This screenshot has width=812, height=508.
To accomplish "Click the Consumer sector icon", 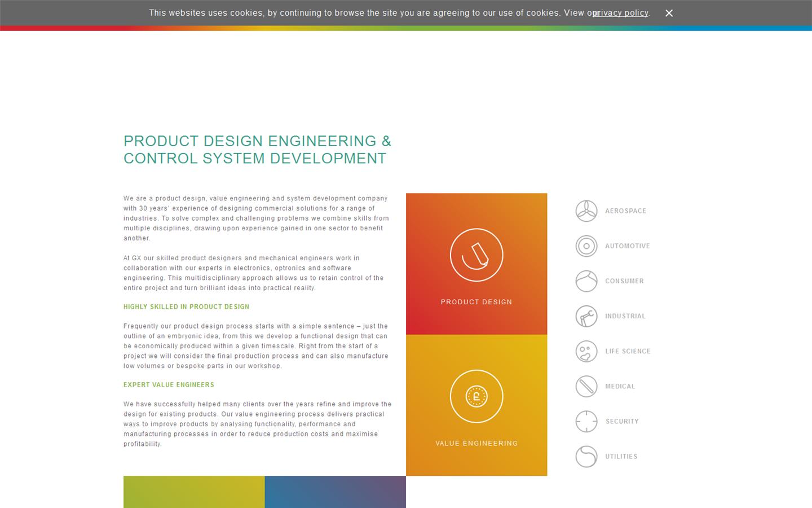I will coord(586,281).
